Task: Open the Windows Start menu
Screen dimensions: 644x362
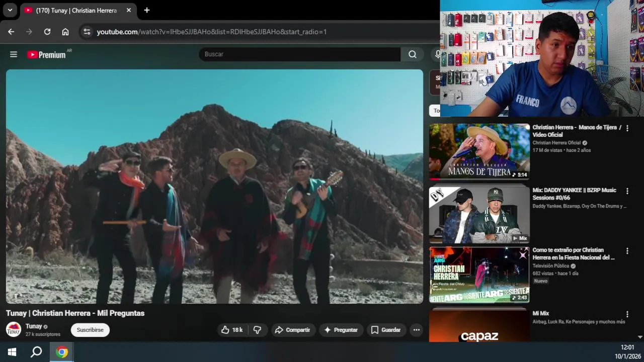Action: pos(12,352)
